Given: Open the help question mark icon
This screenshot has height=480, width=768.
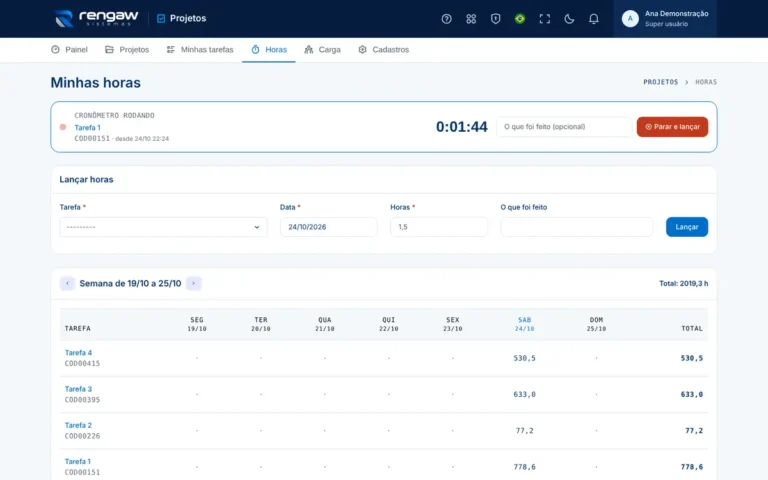Looking at the screenshot, I should click(x=446, y=19).
